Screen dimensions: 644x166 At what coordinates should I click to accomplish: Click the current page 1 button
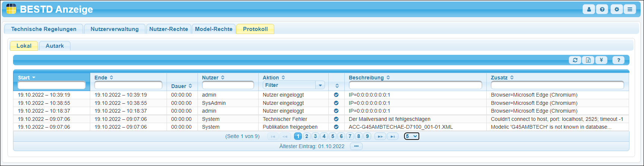click(298, 137)
